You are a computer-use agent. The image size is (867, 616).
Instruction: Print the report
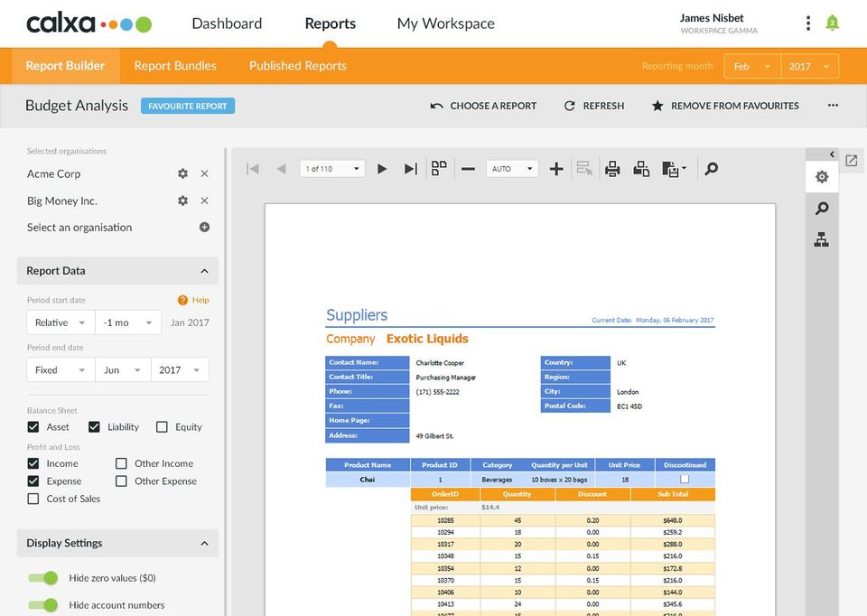[612, 169]
